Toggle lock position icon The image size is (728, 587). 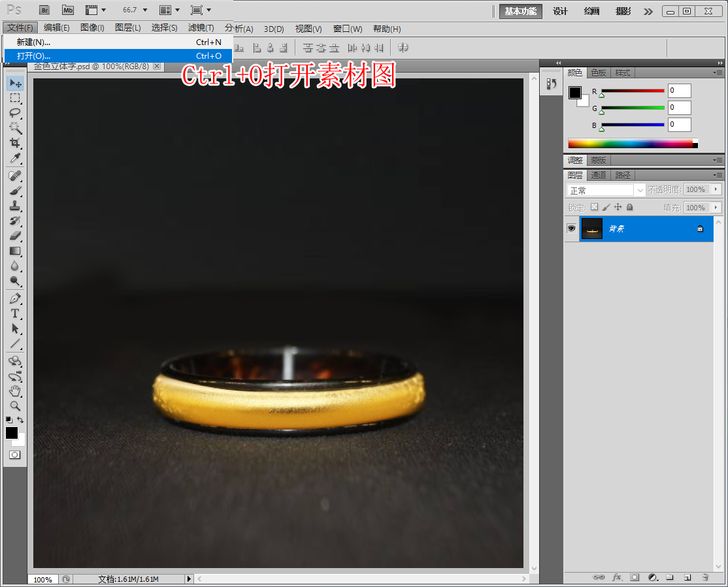tap(618, 207)
